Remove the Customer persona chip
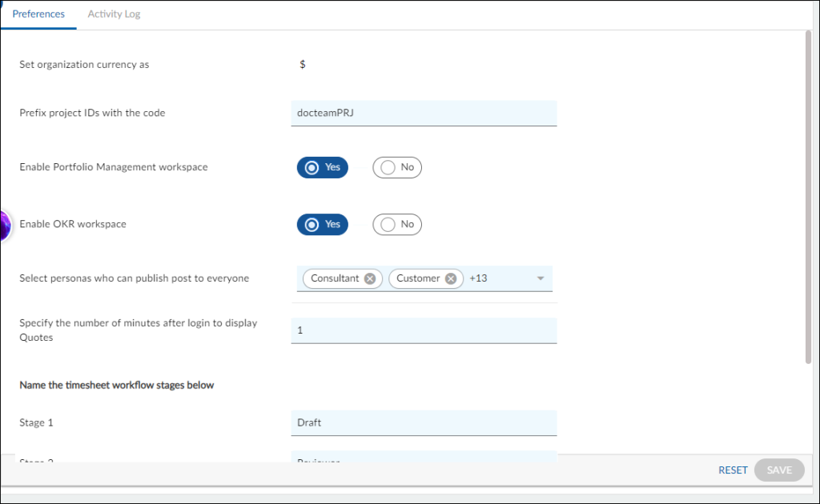The image size is (820, 504). click(x=449, y=278)
